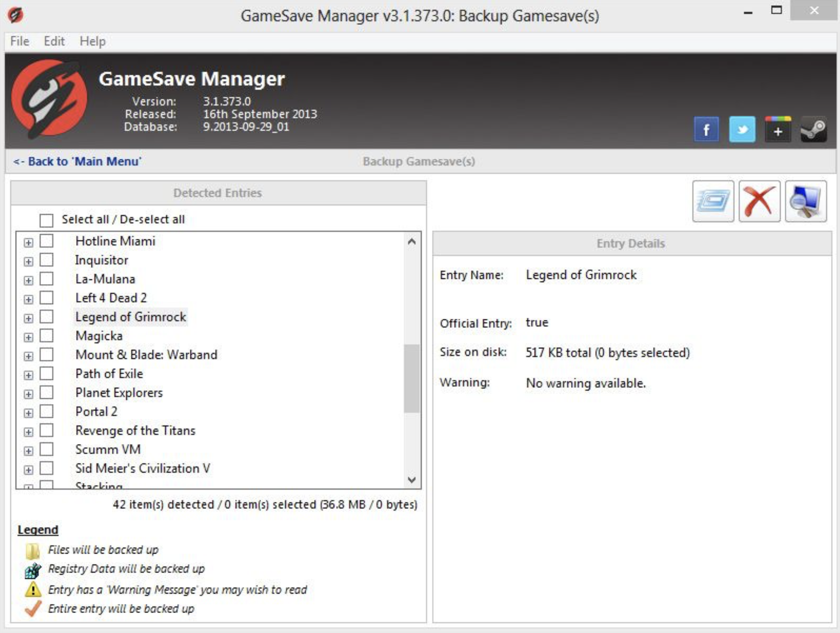Click the Google+ icon
840x633 pixels.
[x=778, y=129]
